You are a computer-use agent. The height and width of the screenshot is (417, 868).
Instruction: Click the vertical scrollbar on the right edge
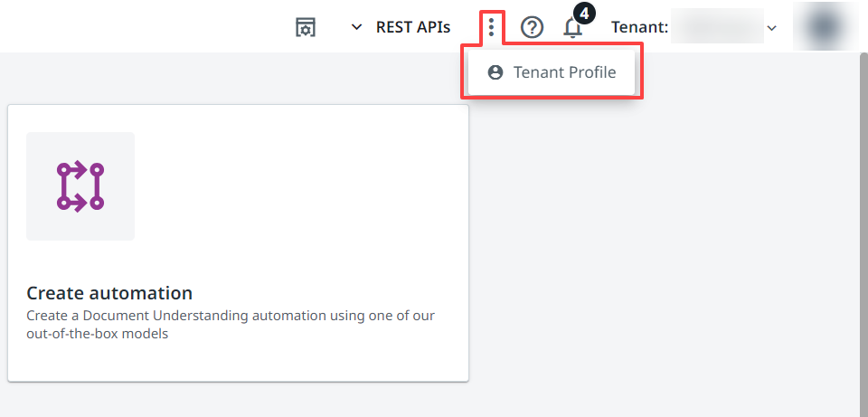863,226
